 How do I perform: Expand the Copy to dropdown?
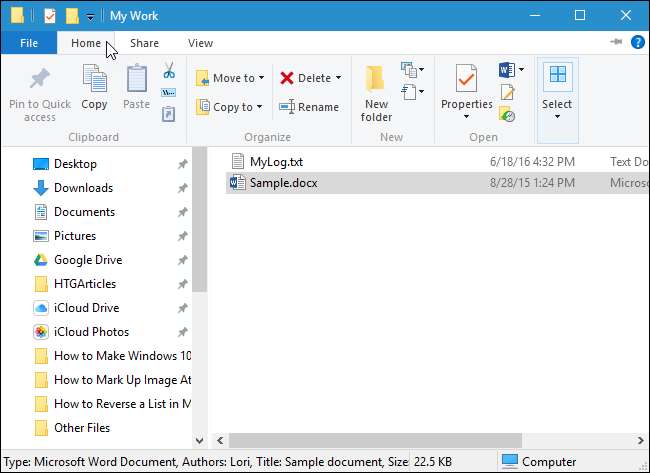point(260,107)
